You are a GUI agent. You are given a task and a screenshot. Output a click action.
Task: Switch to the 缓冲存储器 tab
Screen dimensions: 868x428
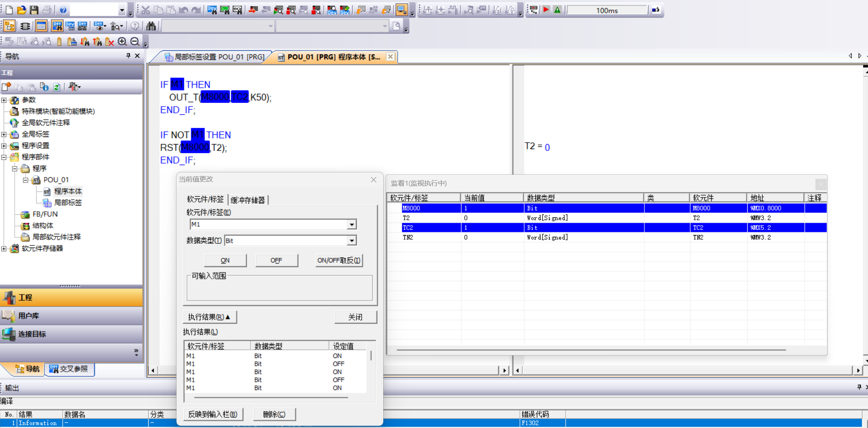click(248, 200)
